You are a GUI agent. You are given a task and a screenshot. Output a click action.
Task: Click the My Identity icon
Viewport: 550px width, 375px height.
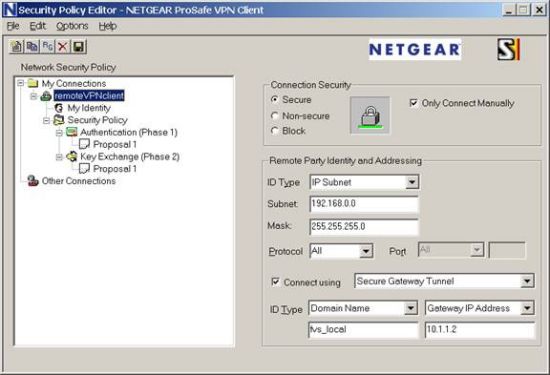tap(59, 108)
